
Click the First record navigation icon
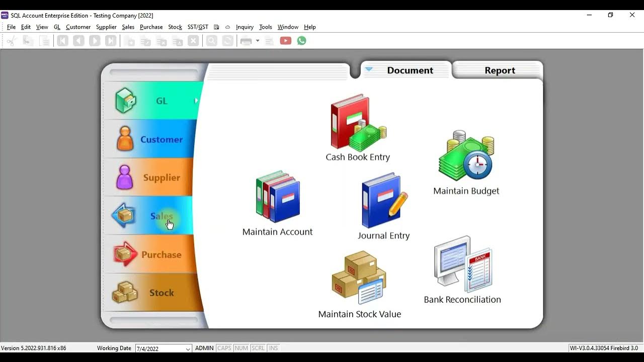[62, 41]
